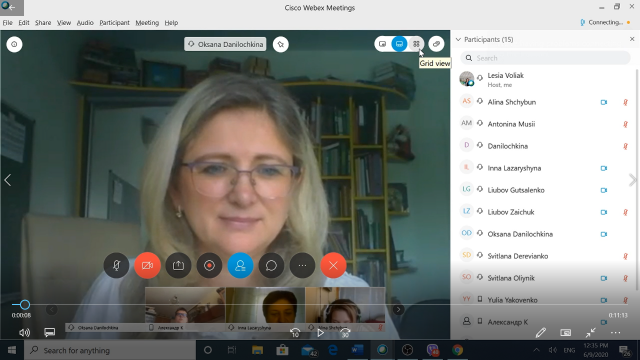Viewport: 640px width, 360px height.
Task: Toggle the red Stop video button
Action: [147, 265]
